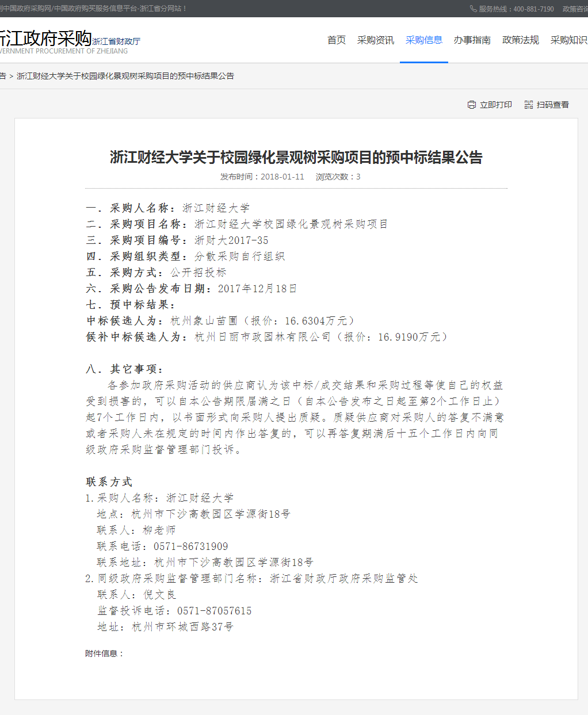Click the breadcrumb announcement title text

pos(125,76)
